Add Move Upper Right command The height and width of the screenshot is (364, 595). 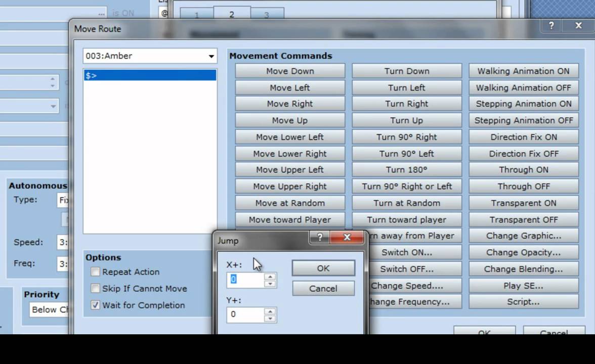pyautogui.click(x=290, y=186)
